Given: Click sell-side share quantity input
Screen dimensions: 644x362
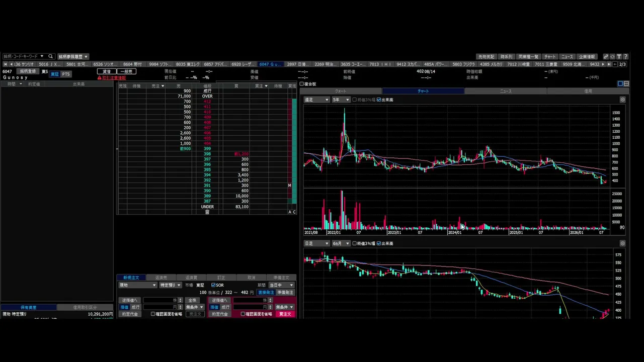Looking at the screenshot, I should [x=160, y=300].
